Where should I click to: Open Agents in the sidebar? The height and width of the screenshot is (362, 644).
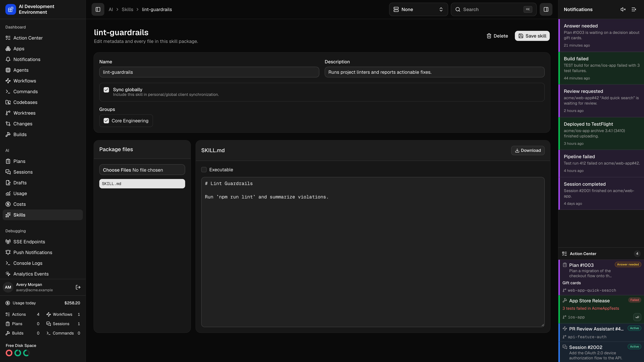(42, 70)
